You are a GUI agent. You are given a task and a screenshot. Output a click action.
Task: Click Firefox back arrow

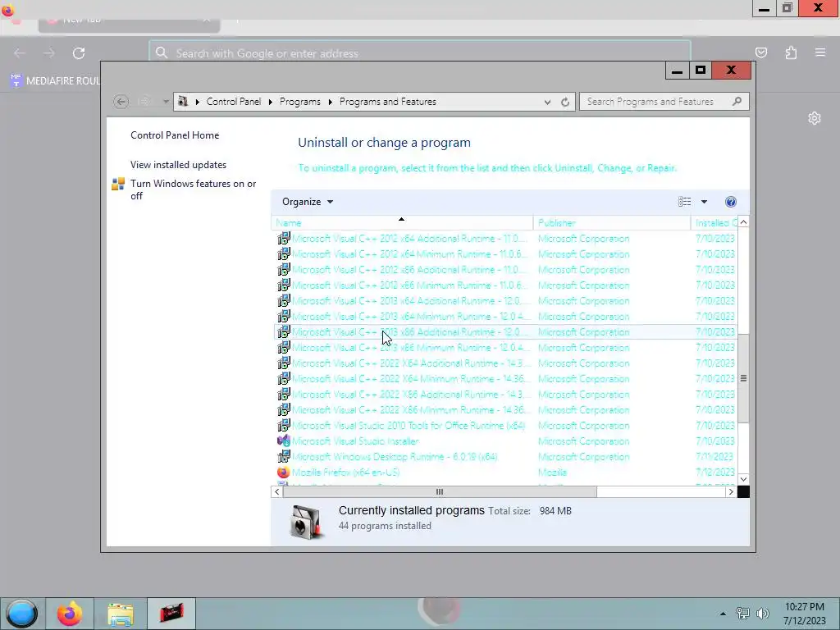20,53
